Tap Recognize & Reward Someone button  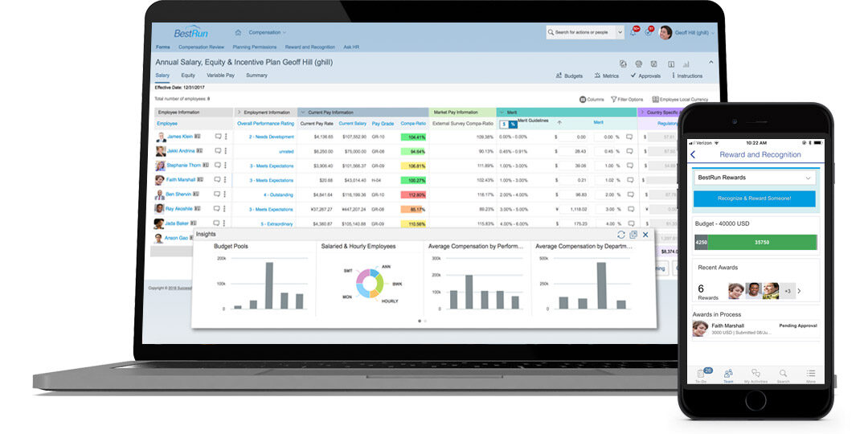[x=755, y=199]
